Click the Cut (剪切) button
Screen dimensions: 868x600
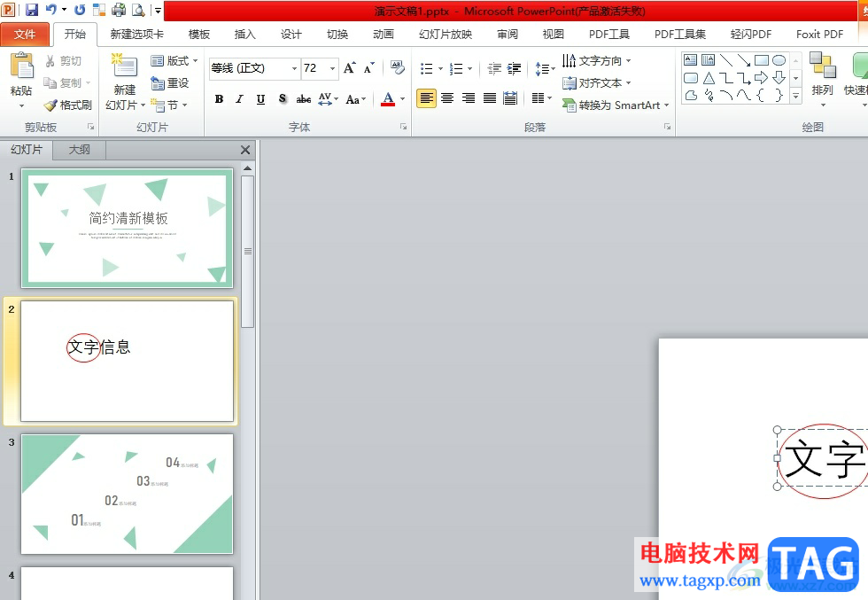coord(64,61)
